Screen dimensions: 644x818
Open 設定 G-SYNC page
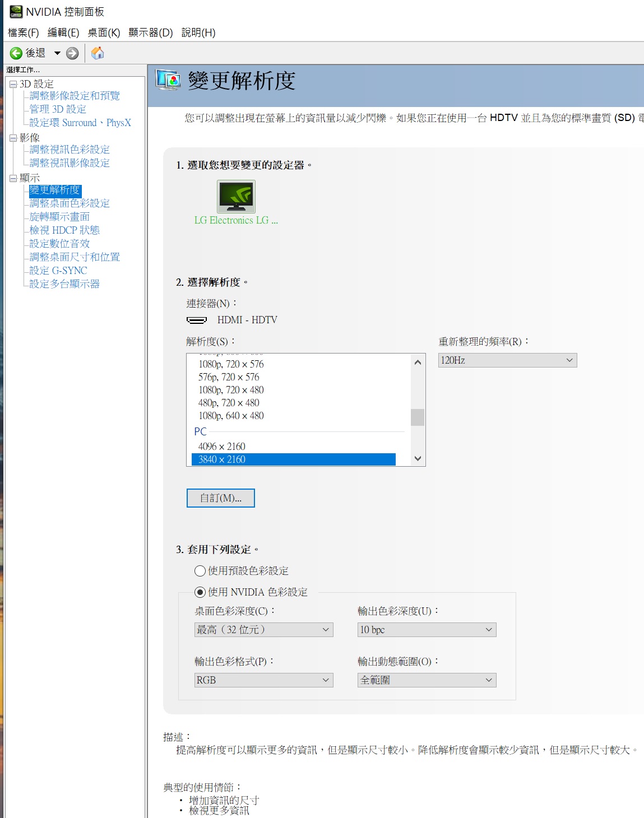click(x=58, y=271)
